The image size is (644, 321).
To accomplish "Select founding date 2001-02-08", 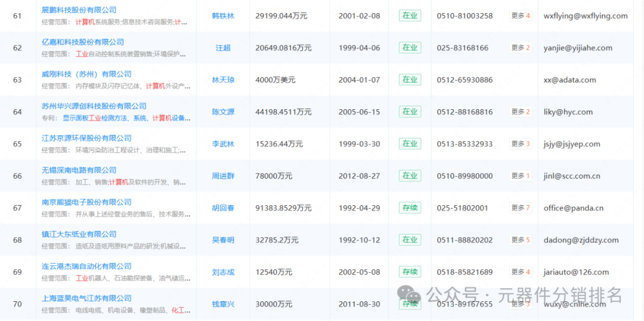I will pyautogui.click(x=360, y=16).
